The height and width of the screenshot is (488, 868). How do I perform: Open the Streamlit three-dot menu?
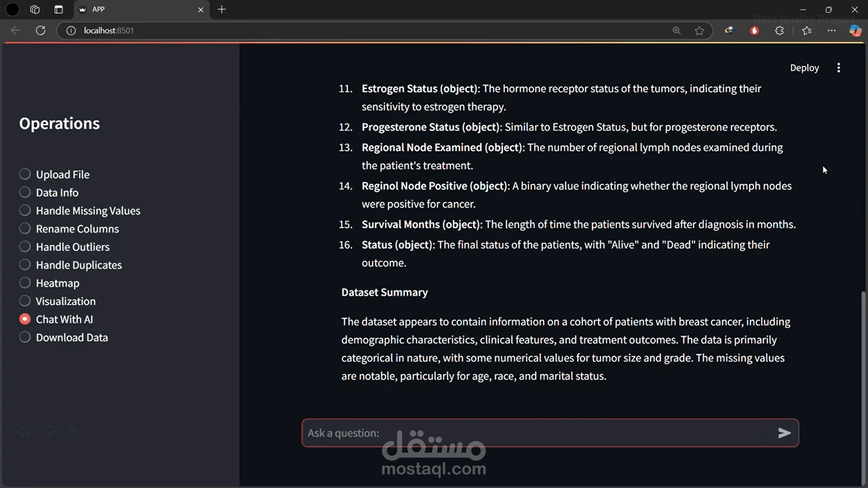[839, 68]
